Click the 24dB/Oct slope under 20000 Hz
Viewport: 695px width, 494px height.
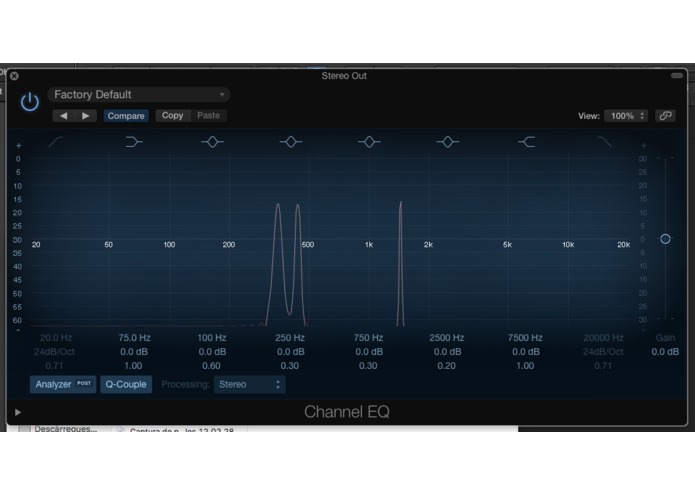[603, 352]
